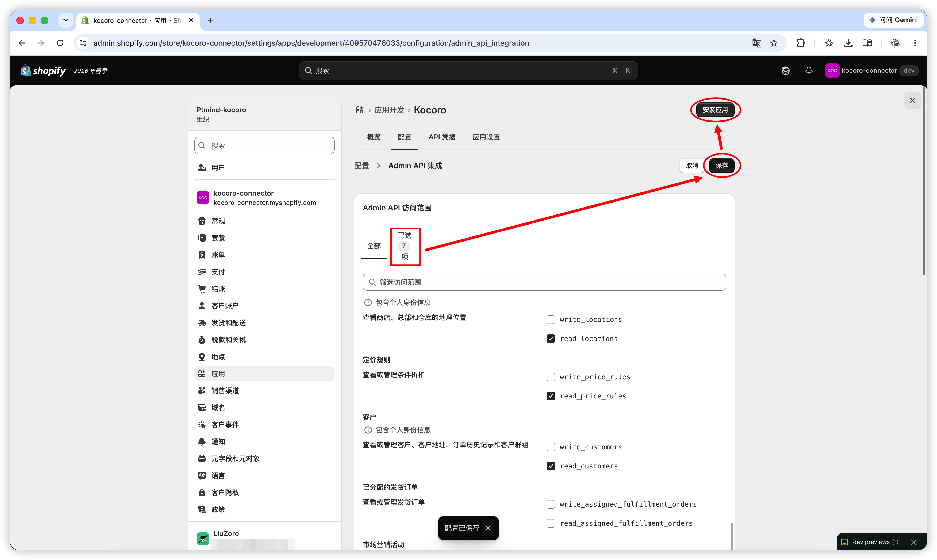Click the apps grid breadcrumb icon
This screenshot has width=937, height=560.
click(359, 110)
